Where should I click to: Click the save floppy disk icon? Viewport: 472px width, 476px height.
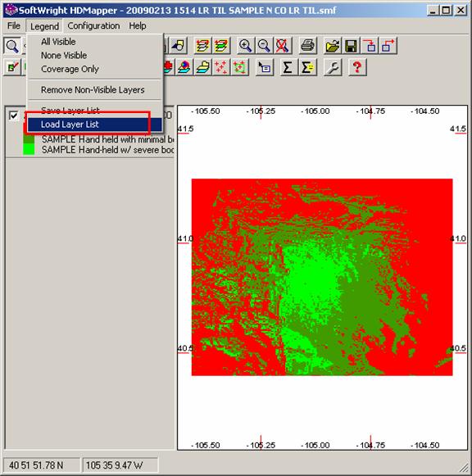coord(352,46)
